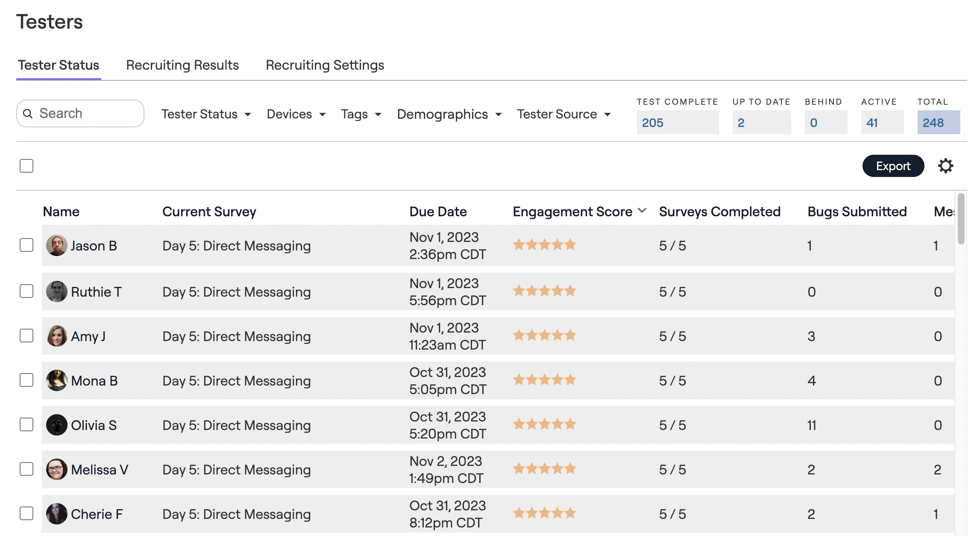980x536 pixels.
Task: Check the select-all checkbox
Action: click(x=26, y=166)
